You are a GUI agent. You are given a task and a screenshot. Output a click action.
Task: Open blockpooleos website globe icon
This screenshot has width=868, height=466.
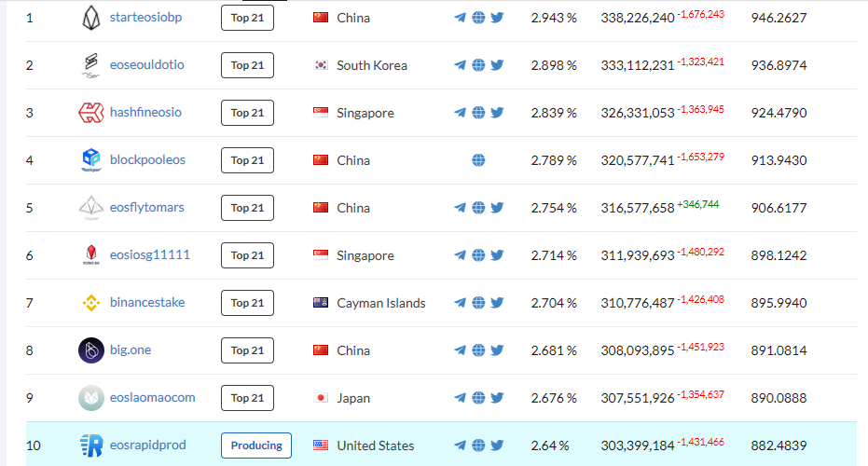tap(479, 160)
